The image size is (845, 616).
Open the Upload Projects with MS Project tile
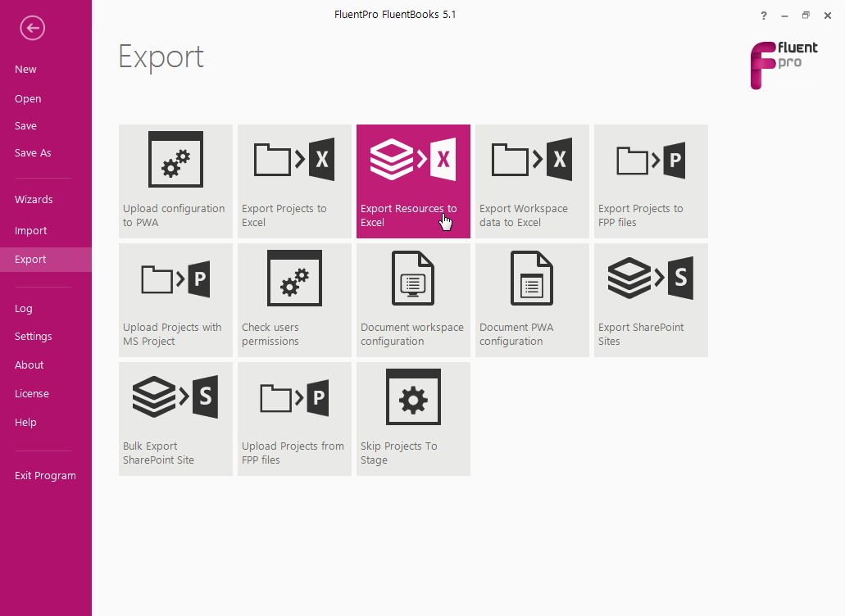[x=175, y=300]
